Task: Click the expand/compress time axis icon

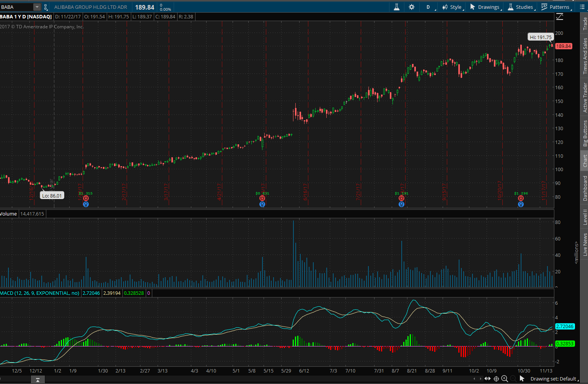Action: 487,379
